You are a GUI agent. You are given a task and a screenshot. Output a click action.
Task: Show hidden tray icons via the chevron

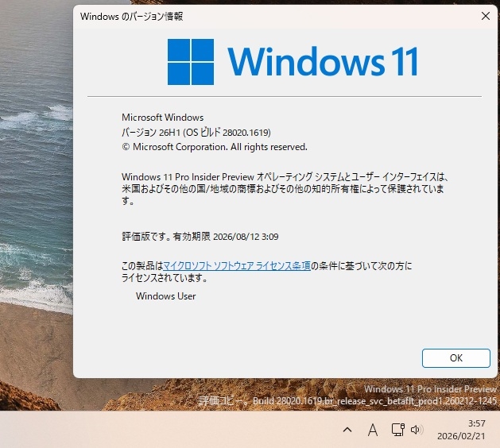tap(347, 430)
